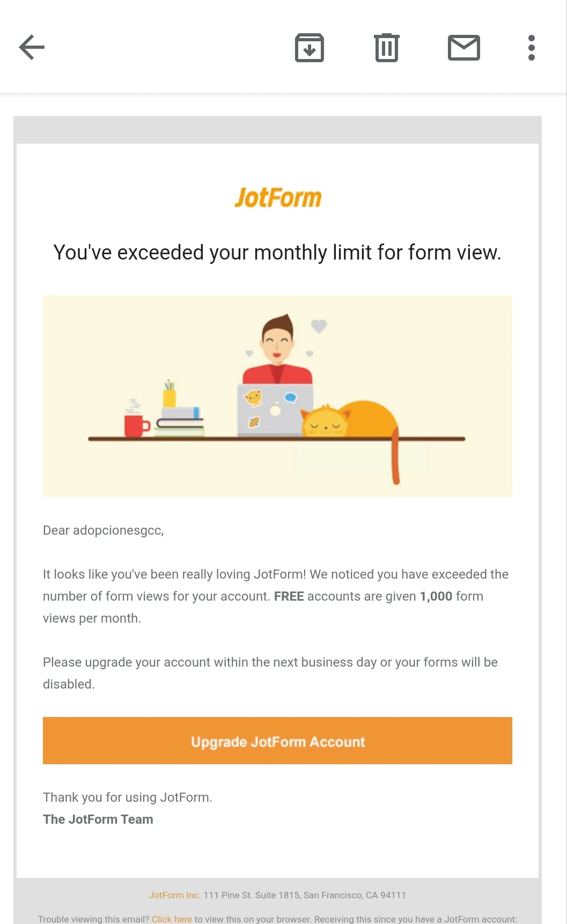Mark the email as unread
This screenshot has height=924, width=567.
pos(463,47)
